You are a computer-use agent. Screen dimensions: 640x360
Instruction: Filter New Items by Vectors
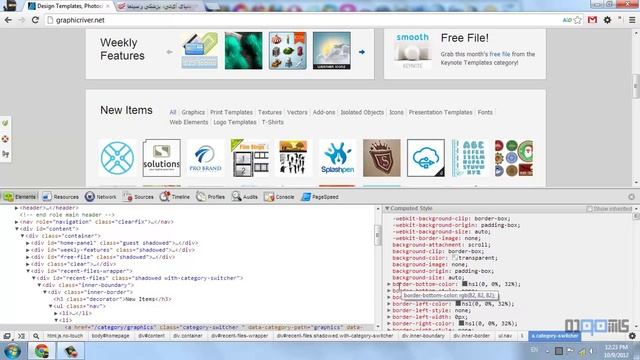(297, 112)
